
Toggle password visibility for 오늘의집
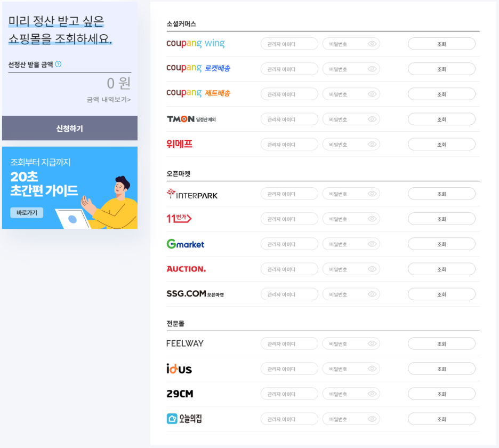click(372, 419)
